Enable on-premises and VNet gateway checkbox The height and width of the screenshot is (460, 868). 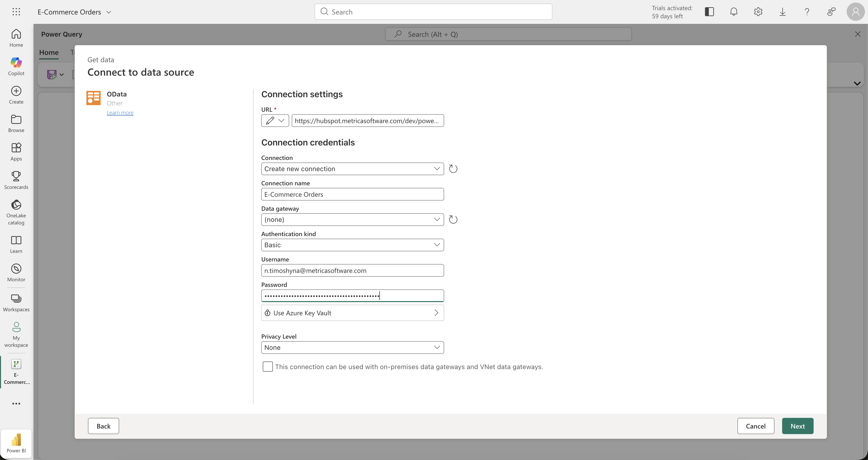coord(268,367)
